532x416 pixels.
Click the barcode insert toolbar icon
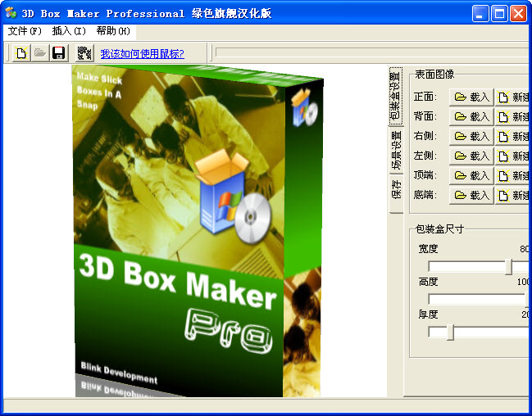click(84, 53)
